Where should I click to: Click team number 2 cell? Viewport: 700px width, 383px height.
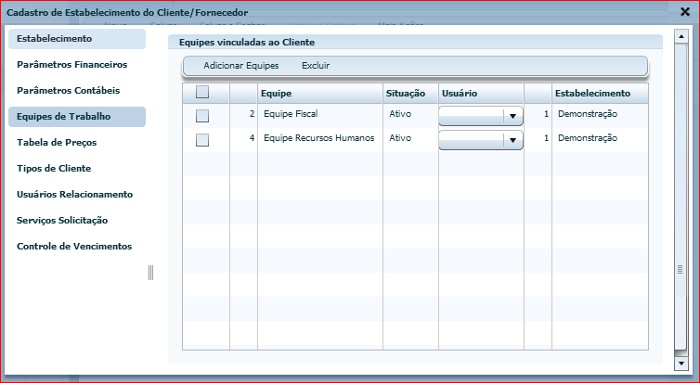[243, 114]
